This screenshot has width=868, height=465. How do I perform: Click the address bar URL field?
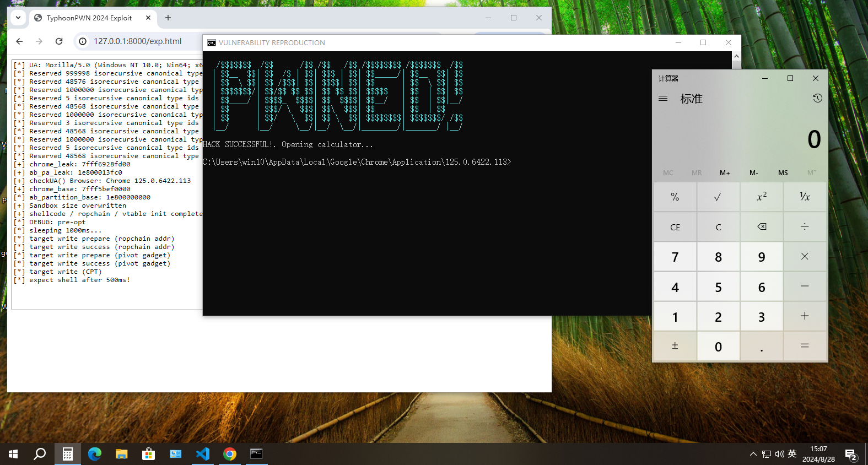(138, 41)
